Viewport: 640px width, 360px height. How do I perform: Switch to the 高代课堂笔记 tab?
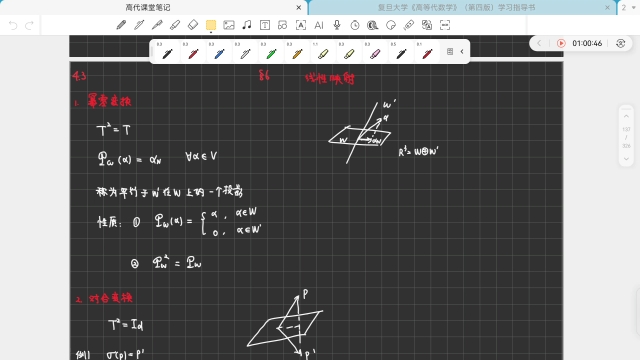148,7
